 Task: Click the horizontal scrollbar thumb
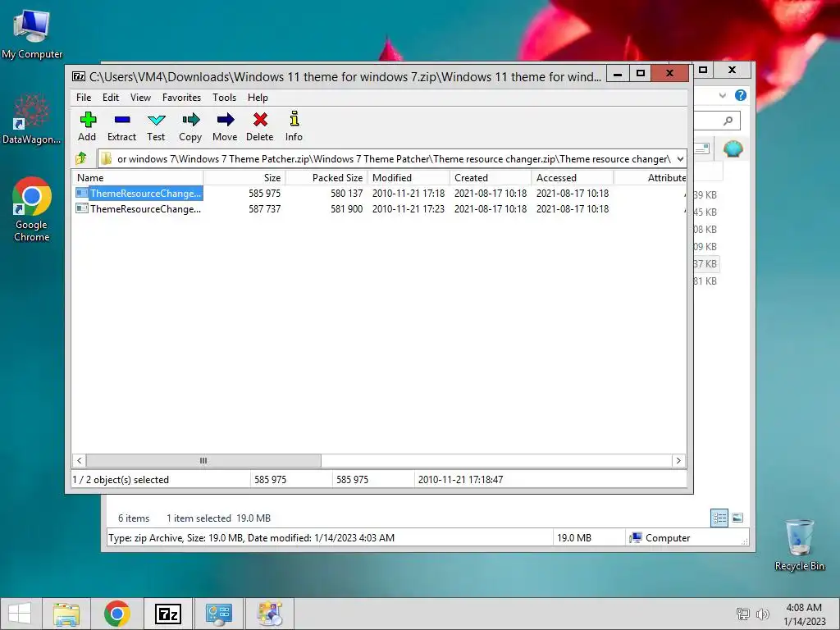pyautogui.click(x=203, y=461)
